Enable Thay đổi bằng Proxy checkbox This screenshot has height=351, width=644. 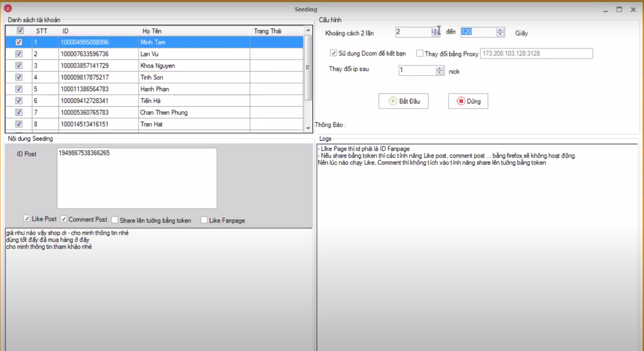[x=420, y=54]
